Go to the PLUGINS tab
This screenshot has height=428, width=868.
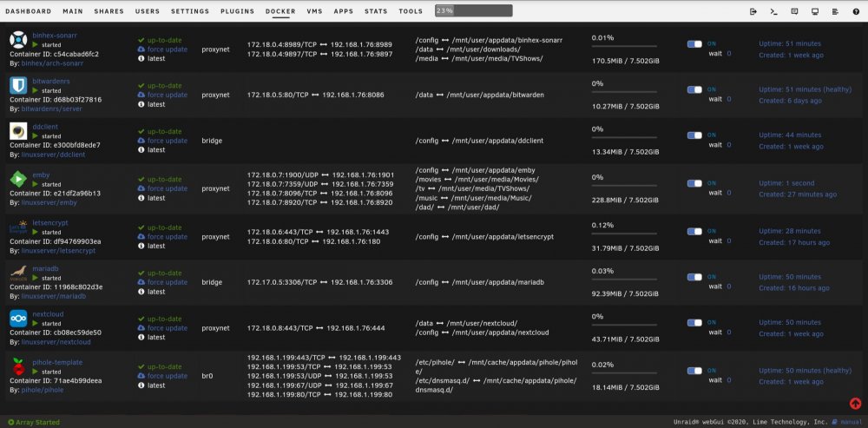pos(238,11)
